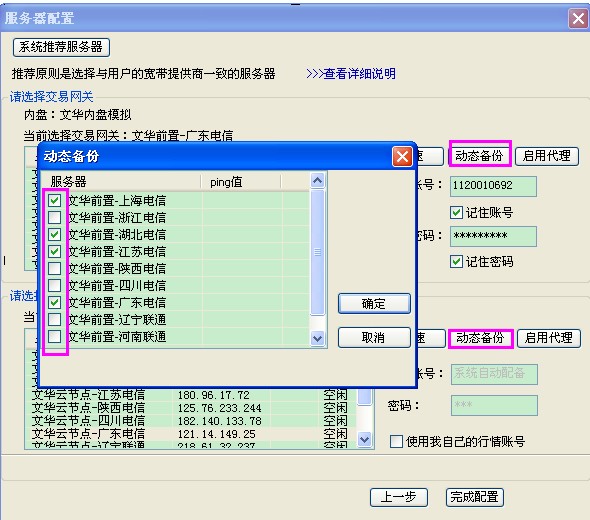Enable 文华前置-辽宁联通 checkbox
This screenshot has width=590, height=520.
[x=55, y=319]
